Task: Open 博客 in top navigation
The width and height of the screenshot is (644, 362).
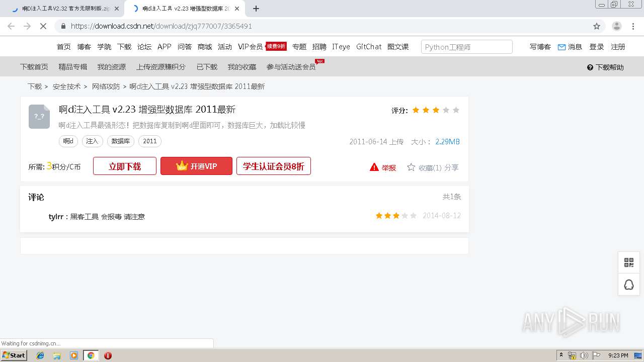Action: pyautogui.click(x=84, y=47)
